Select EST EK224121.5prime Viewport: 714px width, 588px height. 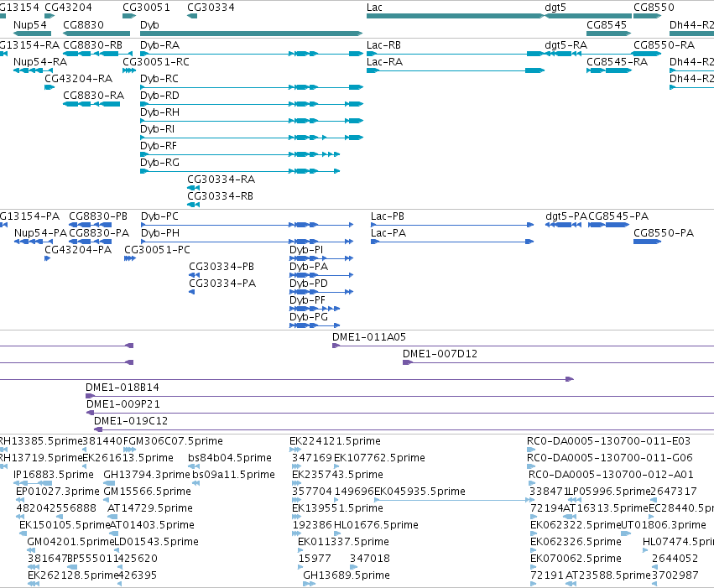pos(335,442)
